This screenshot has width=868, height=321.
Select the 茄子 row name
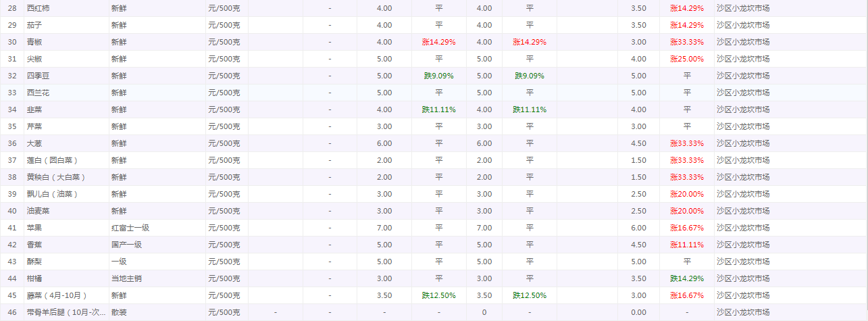(34, 25)
